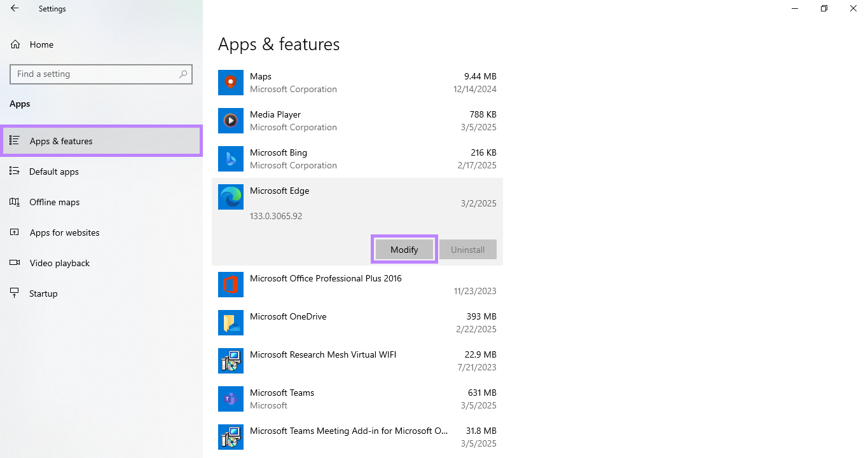Click the Microsoft Teams app icon
The image size is (868, 458).
(230, 399)
